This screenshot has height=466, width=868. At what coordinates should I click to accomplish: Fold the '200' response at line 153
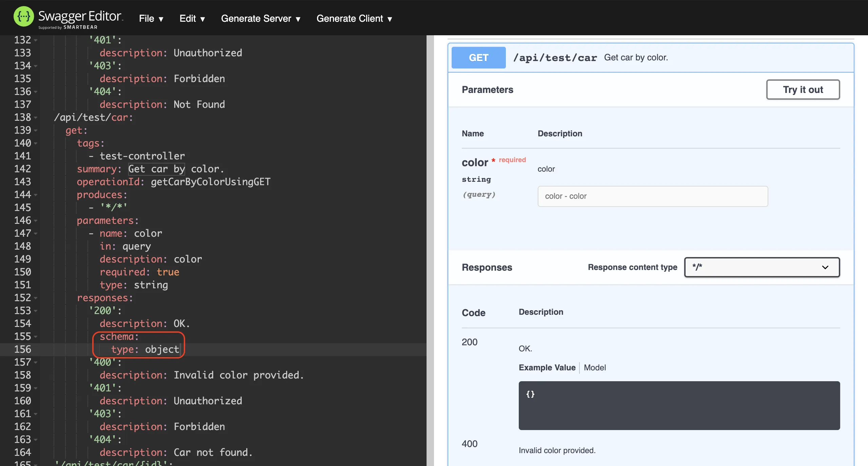click(x=36, y=311)
